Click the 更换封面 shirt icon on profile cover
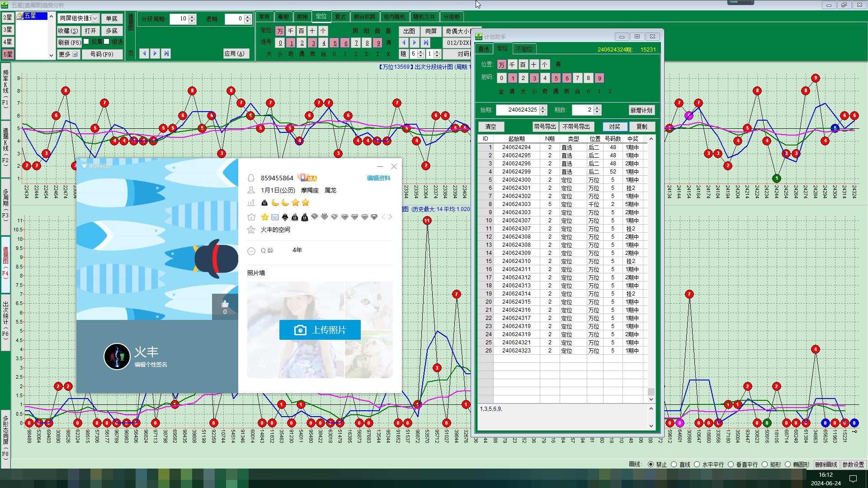868x488 pixels. (x=85, y=166)
